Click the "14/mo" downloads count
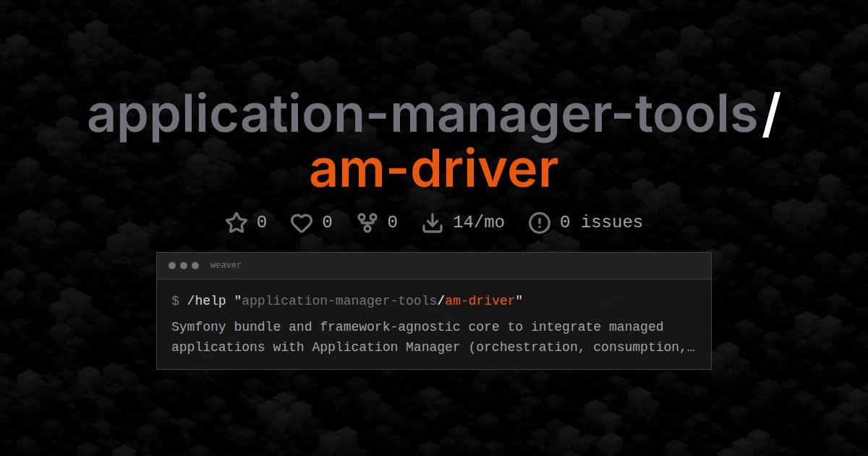This screenshot has width=868, height=456. pyautogui.click(x=479, y=222)
